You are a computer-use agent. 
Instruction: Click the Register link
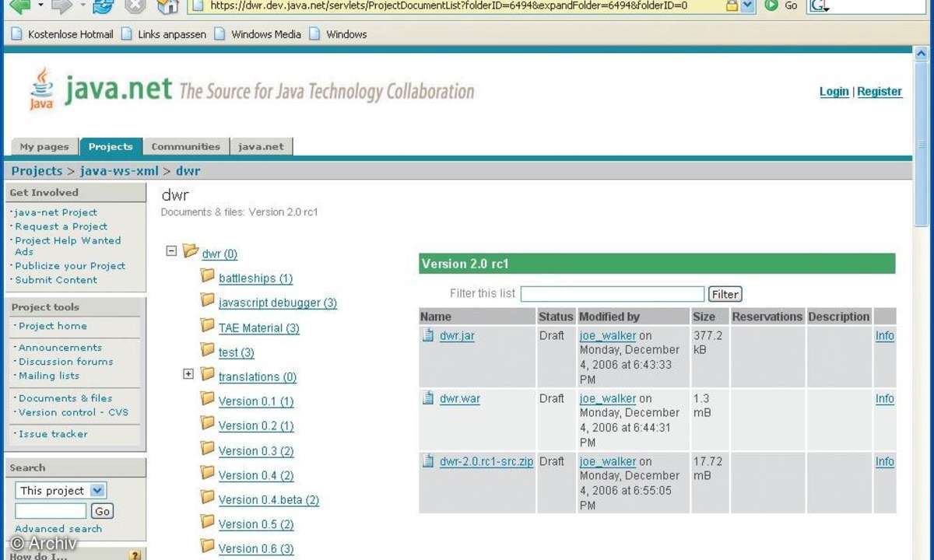(x=880, y=92)
